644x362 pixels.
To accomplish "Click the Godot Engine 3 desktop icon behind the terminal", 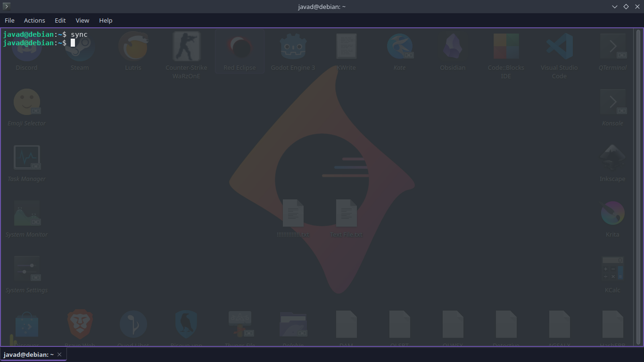I will [x=293, y=46].
